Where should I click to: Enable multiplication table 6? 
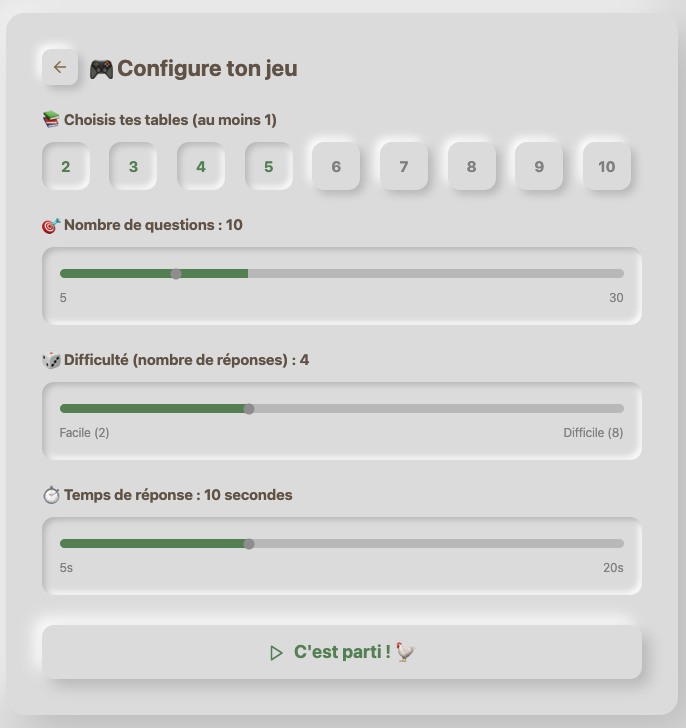(336, 167)
